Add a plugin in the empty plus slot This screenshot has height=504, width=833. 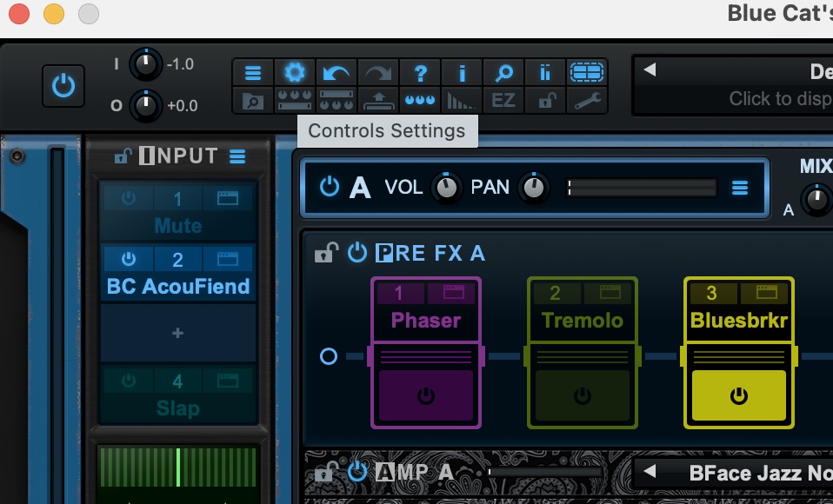(x=178, y=333)
